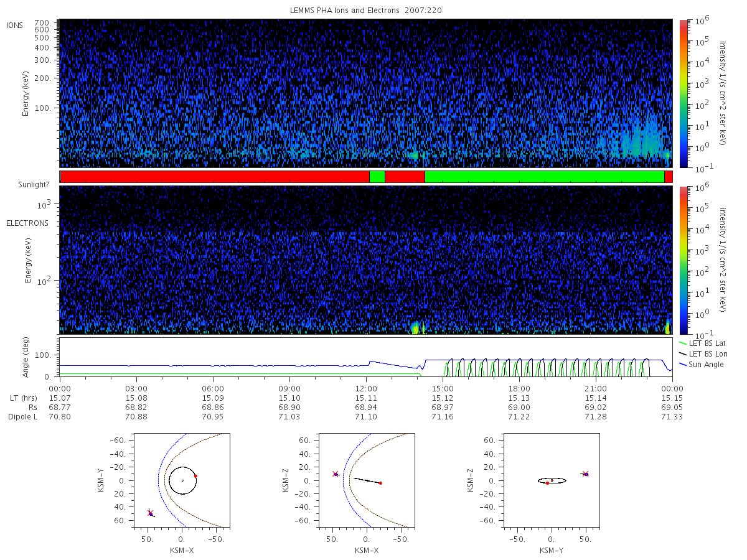This screenshot has height=560, width=747.
Task: Click the Dipole L row label
Action: tap(22, 417)
